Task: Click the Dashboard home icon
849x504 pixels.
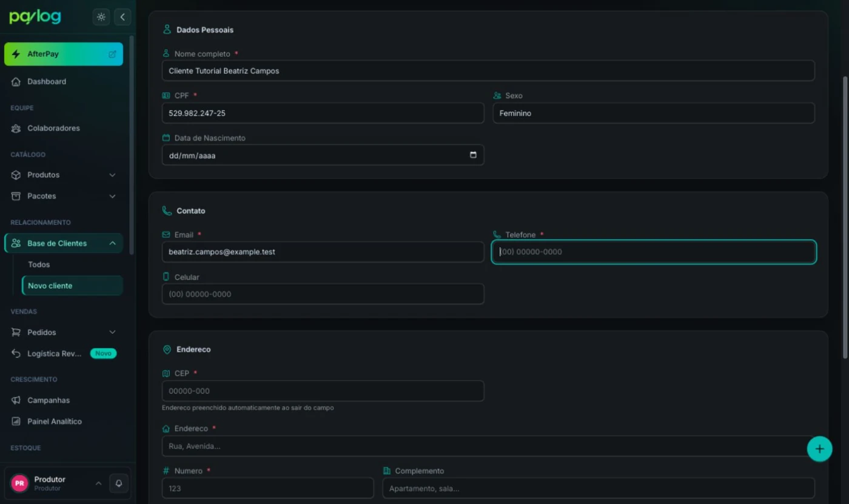Action: [16, 82]
